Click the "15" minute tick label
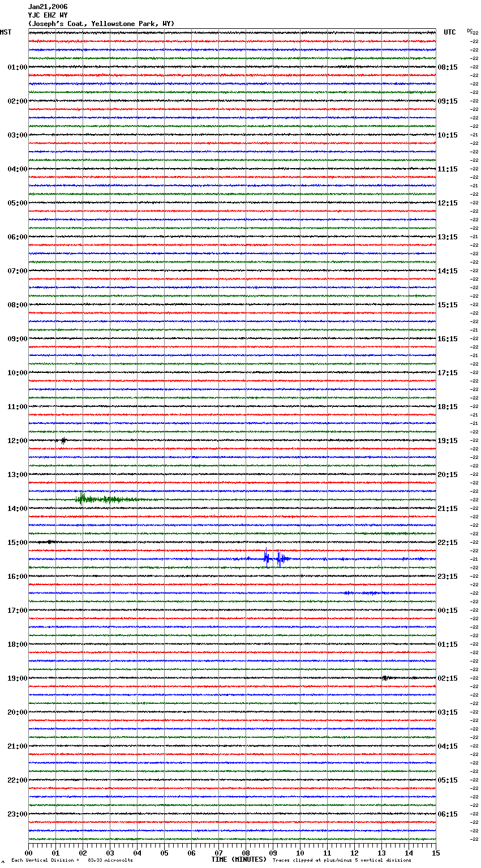 [x=436, y=853]
